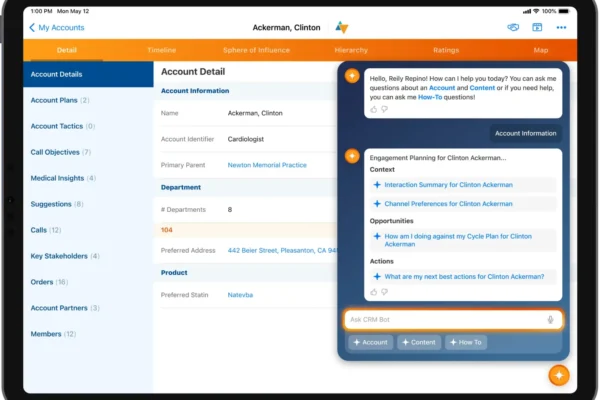Viewport: 600px width, 400px height.
Task: Open Account Plans (2) in sidebar
Action: coord(60,100)
